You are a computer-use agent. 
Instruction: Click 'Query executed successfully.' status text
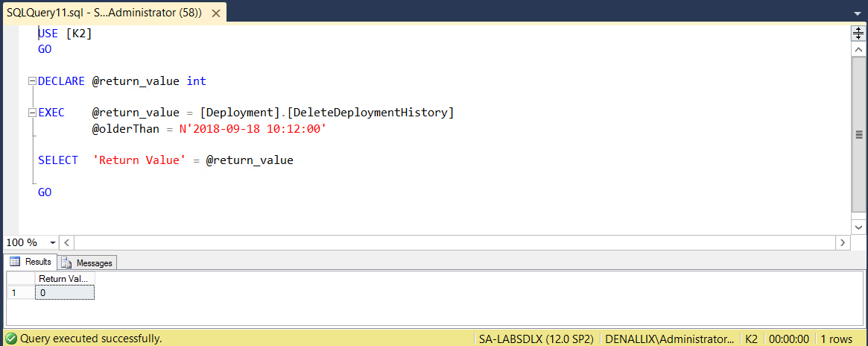pyautogui.click(x=91, y=339)
